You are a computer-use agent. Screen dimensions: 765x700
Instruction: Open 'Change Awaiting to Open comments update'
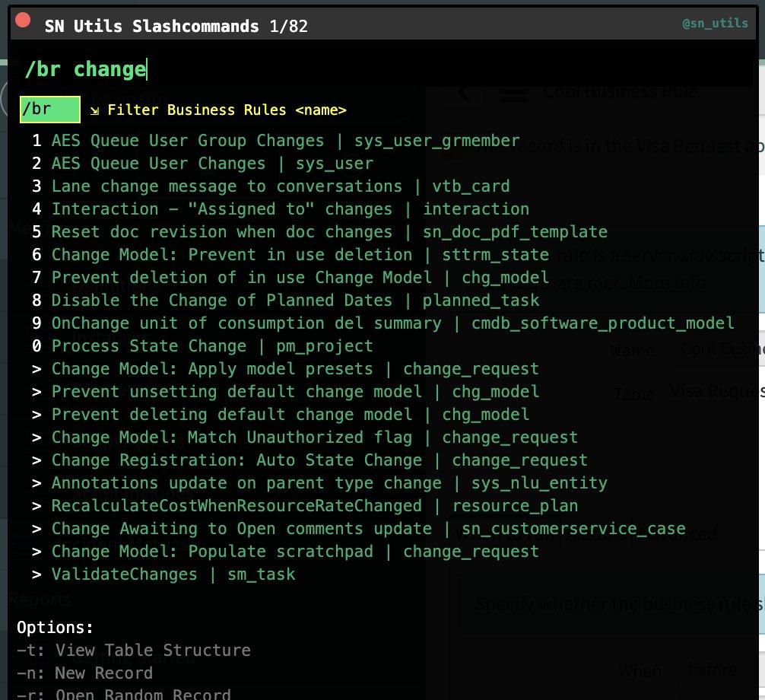pos(368,529)
